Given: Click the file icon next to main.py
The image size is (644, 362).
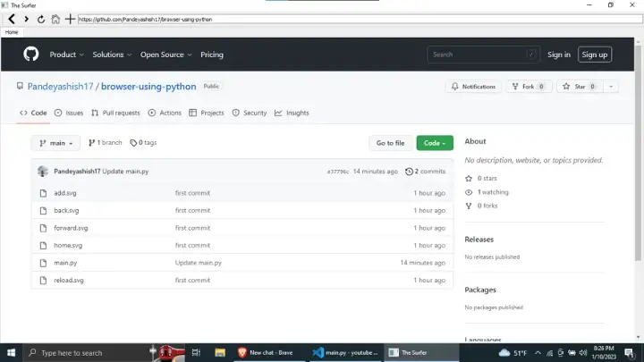Looking at the screenshot, I should coord(43,263).
